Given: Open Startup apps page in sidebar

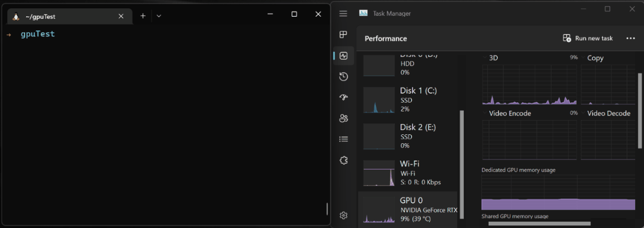Looking at the screenshot, I should (x=343, y=97).
